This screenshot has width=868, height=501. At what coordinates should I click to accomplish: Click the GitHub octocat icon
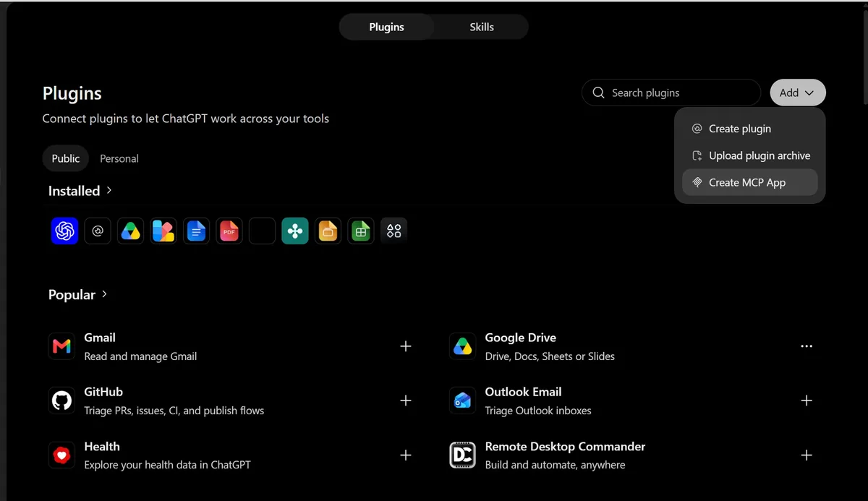tap(62, 401)
